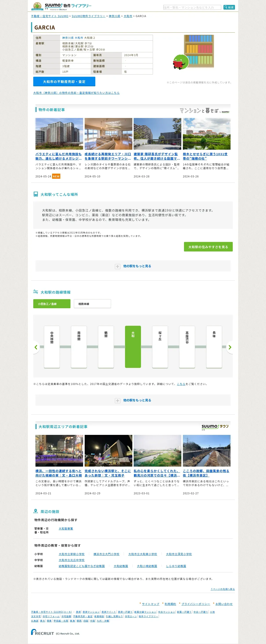Open the プライバシーポリシー footer link
Image resolution: width=266 pixels, height=644 pixels.
[x=196, y=604]
